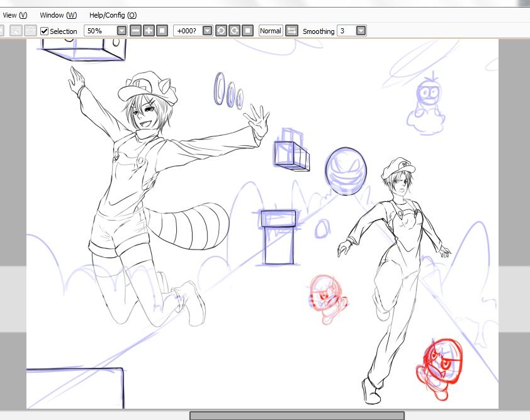Open the Help/Config menu
Screen dimensions: 530x420
pos(113,15)
